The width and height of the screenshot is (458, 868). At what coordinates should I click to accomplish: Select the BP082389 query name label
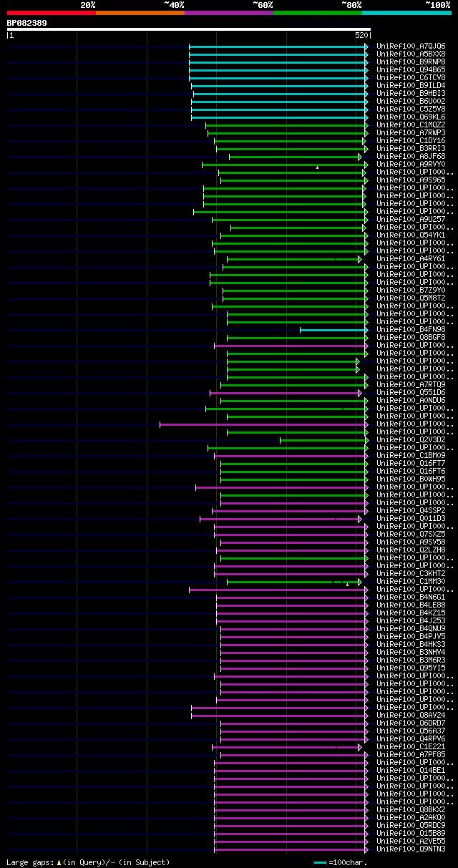tap(27, 23)
